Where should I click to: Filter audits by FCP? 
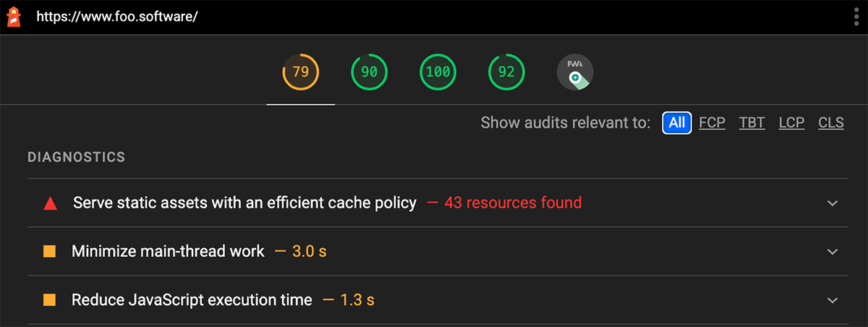(x=712, y=123)
